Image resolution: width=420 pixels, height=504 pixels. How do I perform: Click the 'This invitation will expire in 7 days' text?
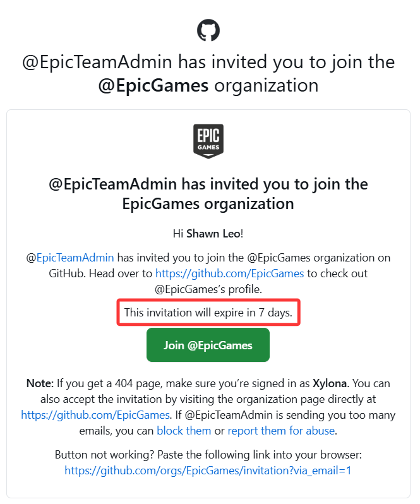[x=208, y=313]
